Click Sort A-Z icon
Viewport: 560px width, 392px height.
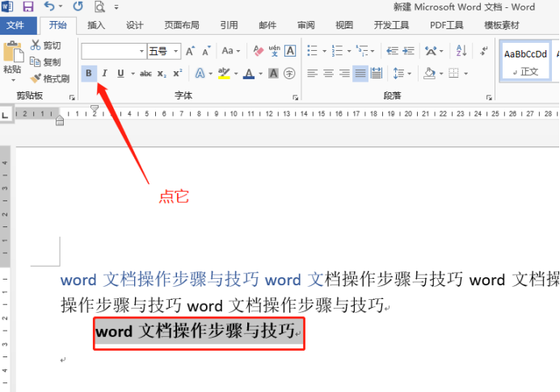[461, 51]
